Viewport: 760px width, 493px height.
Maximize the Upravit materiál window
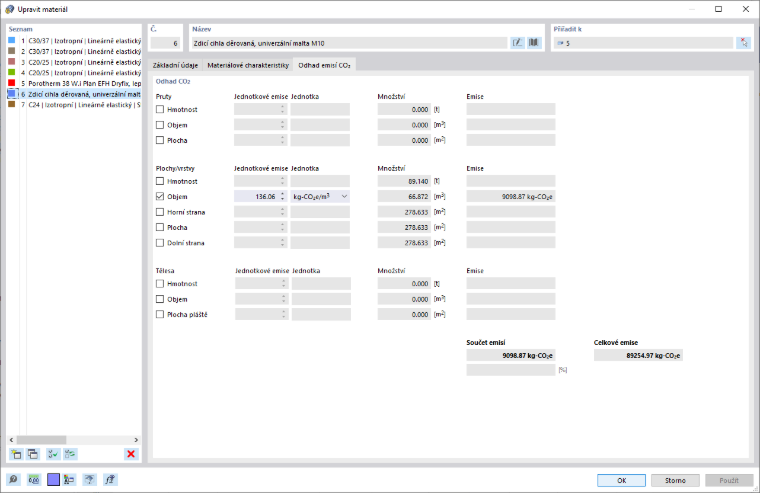click(718, 9)
